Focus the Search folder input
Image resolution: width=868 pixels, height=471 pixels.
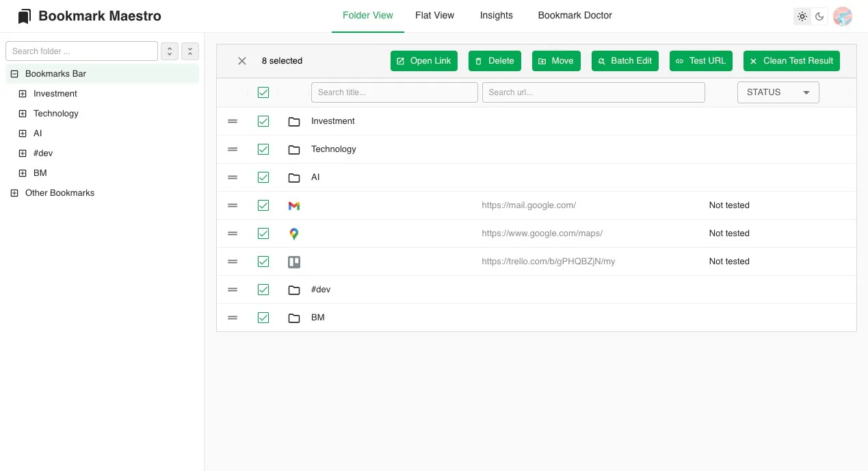[x=82, y=51]
